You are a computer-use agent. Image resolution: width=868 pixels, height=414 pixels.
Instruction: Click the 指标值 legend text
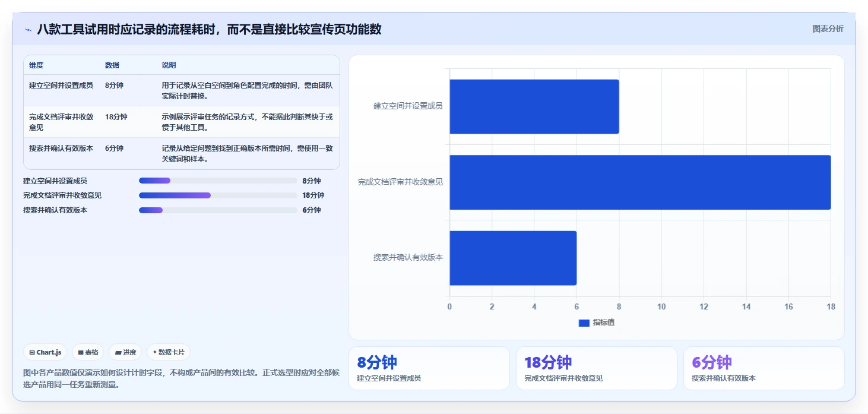click(603, 323)
